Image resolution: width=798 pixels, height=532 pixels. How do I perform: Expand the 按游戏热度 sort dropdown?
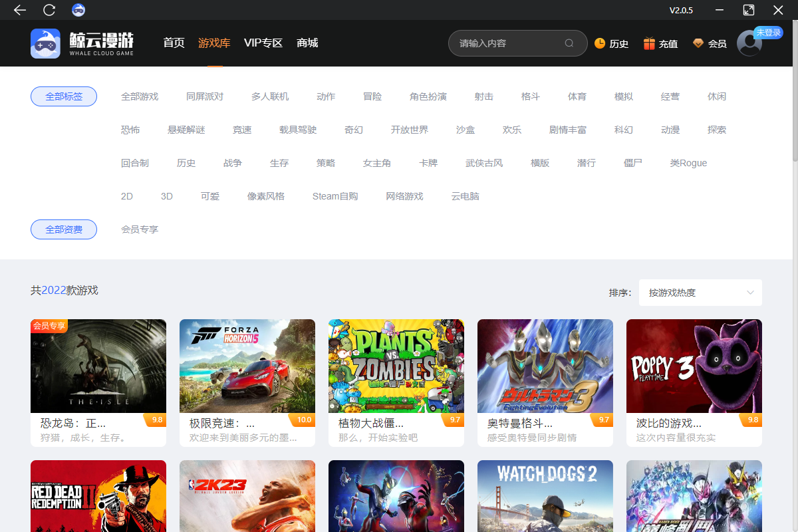tap(700, 293)
